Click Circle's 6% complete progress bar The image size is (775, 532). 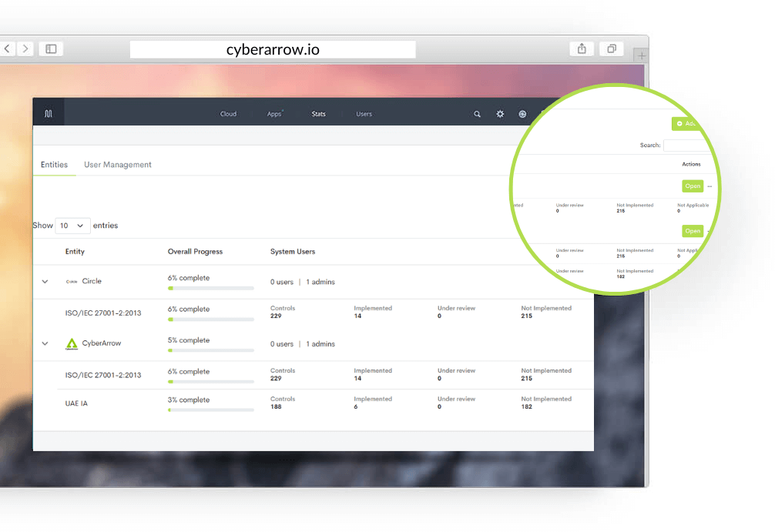pos(211,288)
